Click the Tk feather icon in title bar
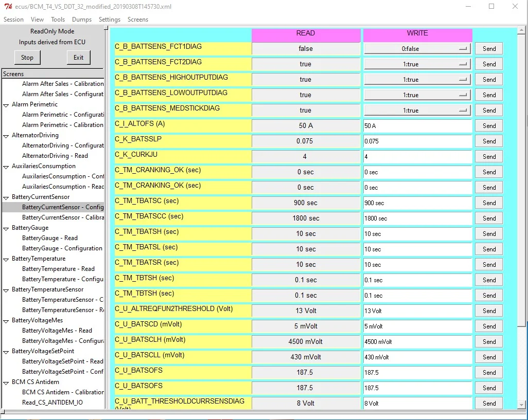 pos(7,7)
